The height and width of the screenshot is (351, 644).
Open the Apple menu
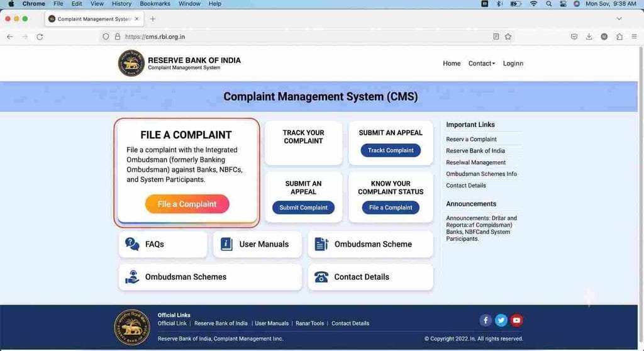tap(11, 4)
